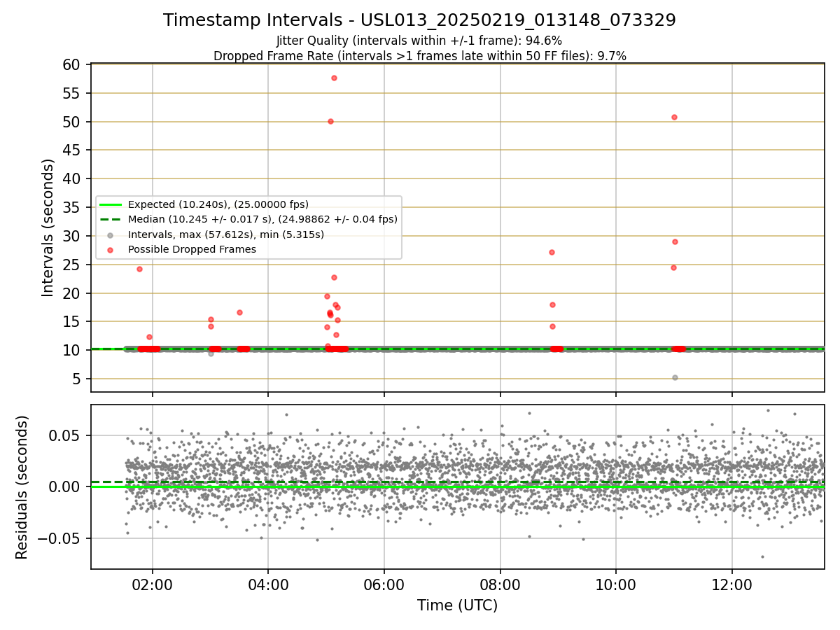Click the x-axis tick label '06:00'
Viewport: 840px width, 630px height.
(384, 585)
